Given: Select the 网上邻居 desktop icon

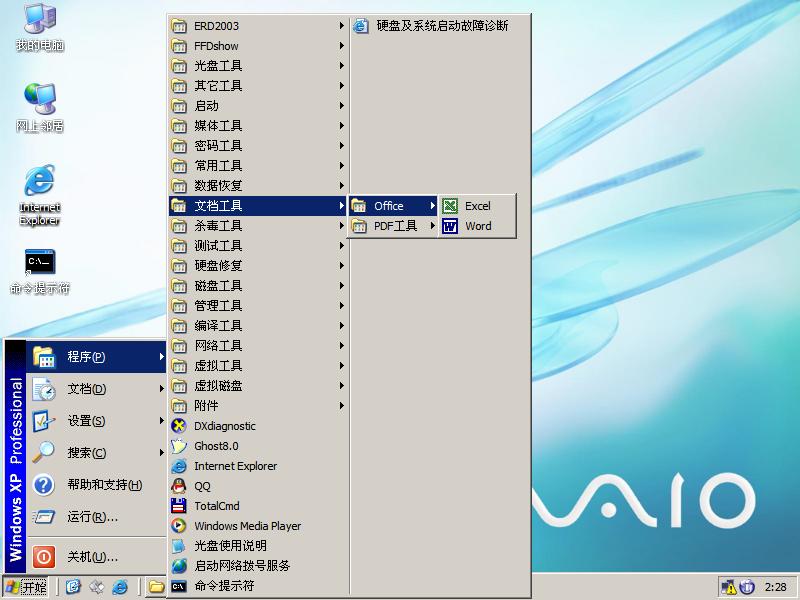Looking at the screenshot, I should tap(40, 108).
